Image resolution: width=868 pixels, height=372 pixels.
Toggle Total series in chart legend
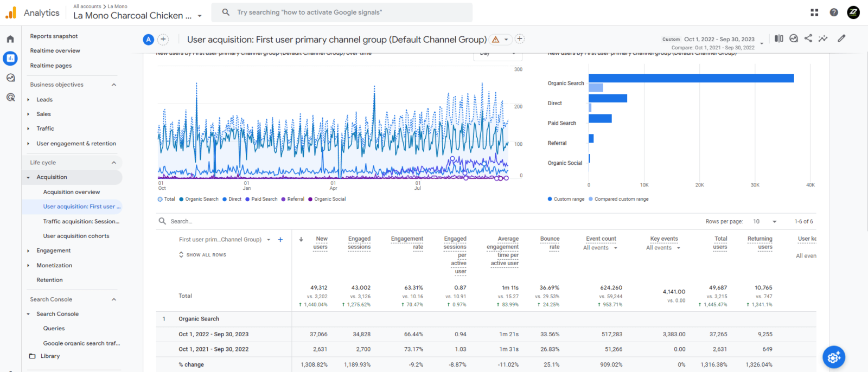(x=166, y=199)
